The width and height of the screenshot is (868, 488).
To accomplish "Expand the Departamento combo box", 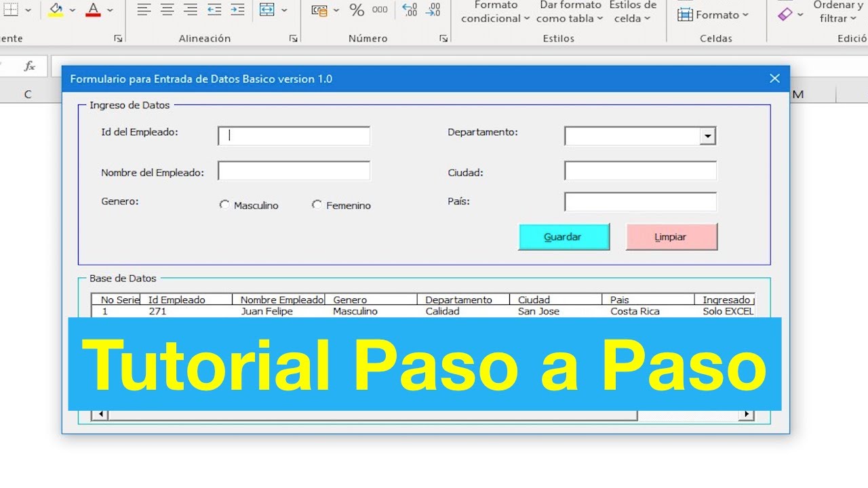I will [x=708, y=136].
